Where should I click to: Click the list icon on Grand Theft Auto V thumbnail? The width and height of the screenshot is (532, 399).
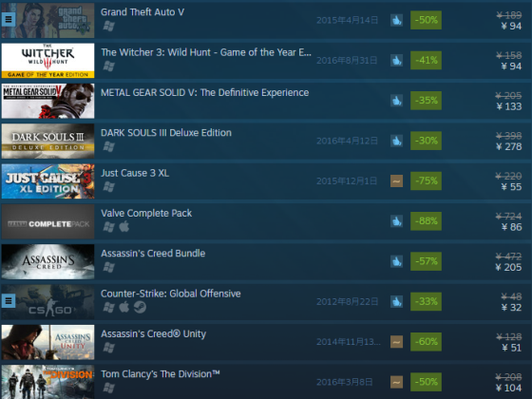pyautogui.click(x=9, y=20)
